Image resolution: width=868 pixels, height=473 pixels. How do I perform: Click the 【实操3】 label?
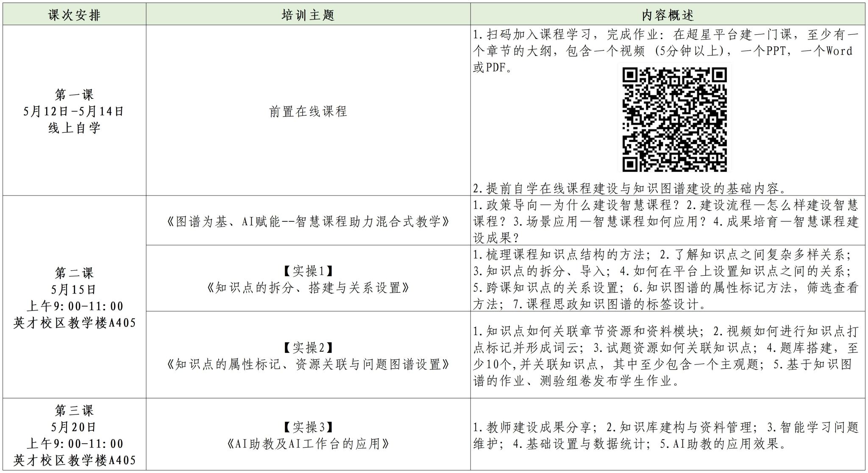(308, 427)
